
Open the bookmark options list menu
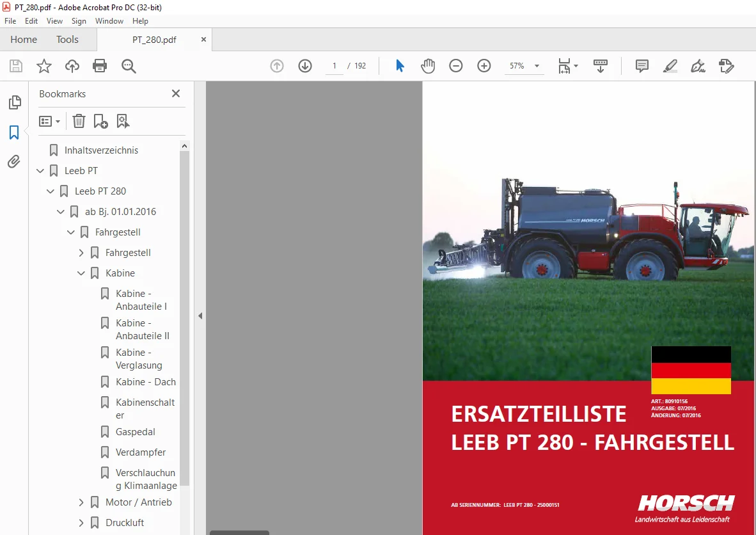pos(50,121)
